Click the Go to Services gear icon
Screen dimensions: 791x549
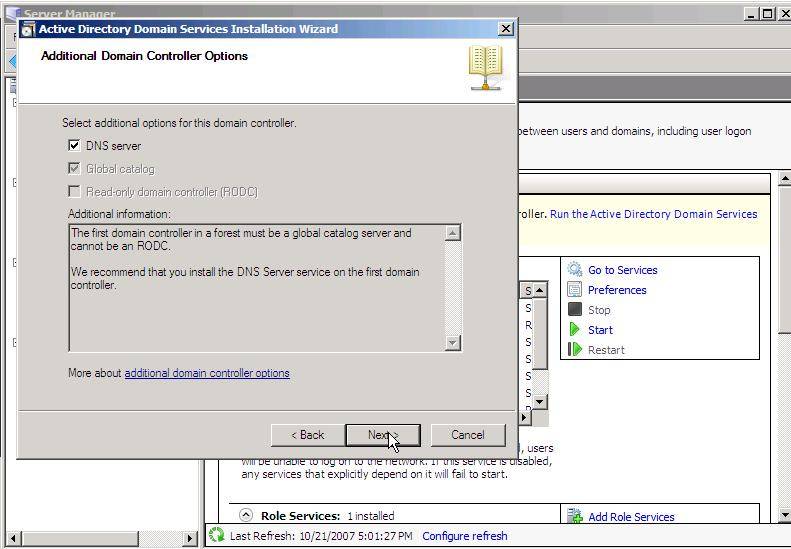pos(575,269)
